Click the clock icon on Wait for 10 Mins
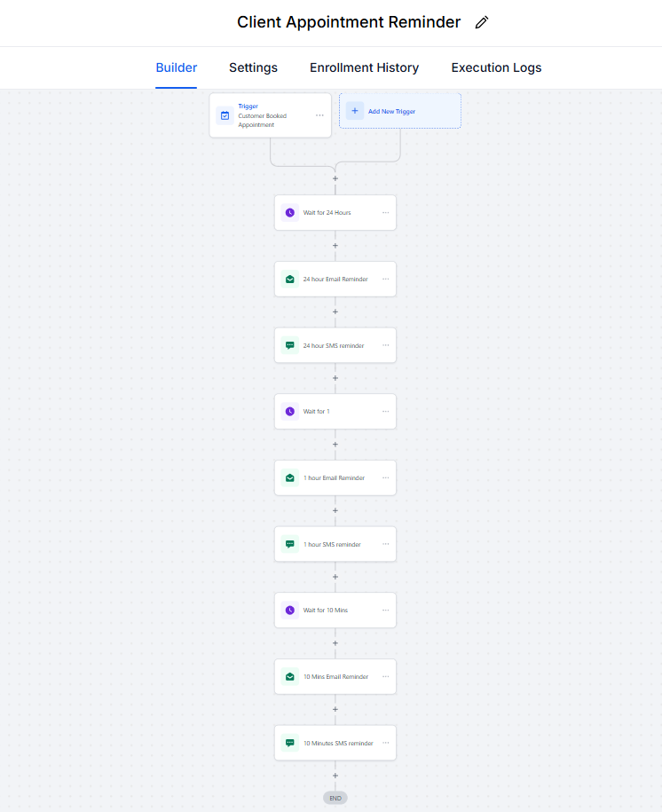 tap(289, 611)
